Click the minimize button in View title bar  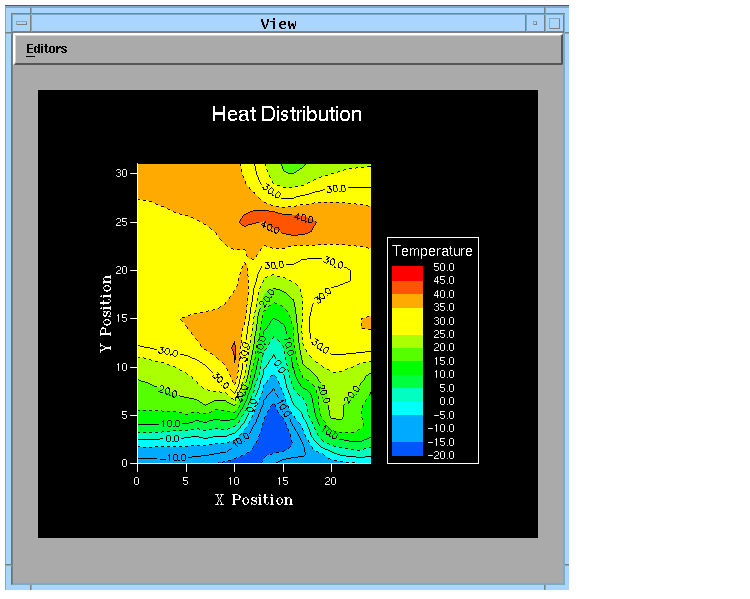535,22
